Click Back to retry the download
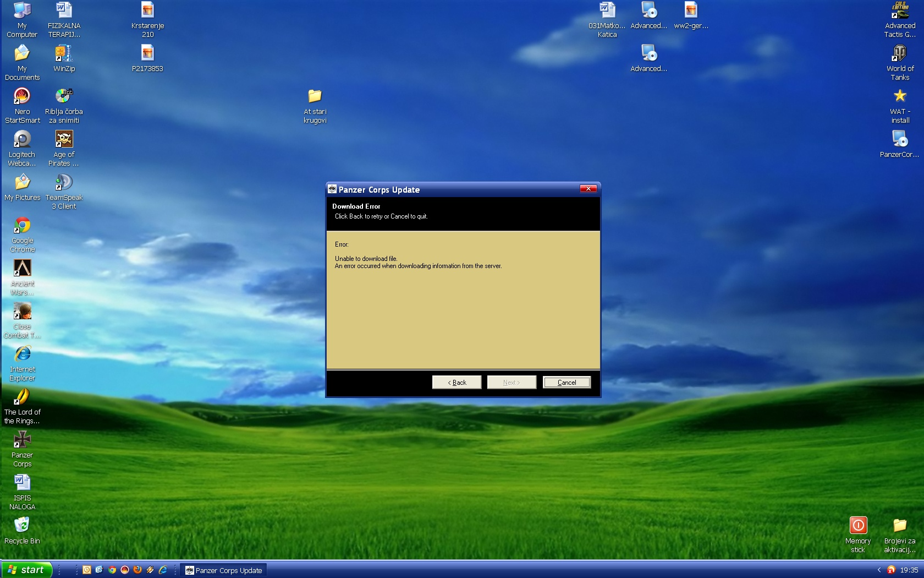The image size is (924, 578). tap(457, 383)
